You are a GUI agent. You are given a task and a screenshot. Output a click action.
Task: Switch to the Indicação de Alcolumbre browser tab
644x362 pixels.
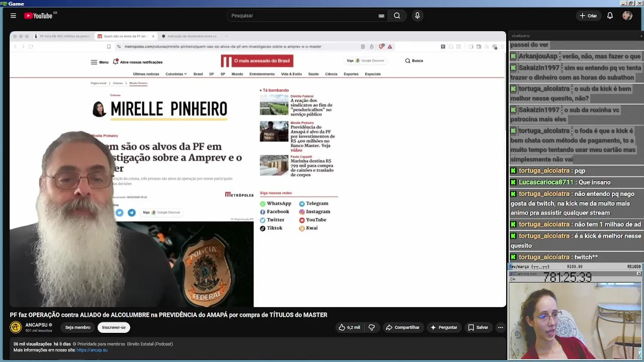pyautogui.click(x=189, y=36)
